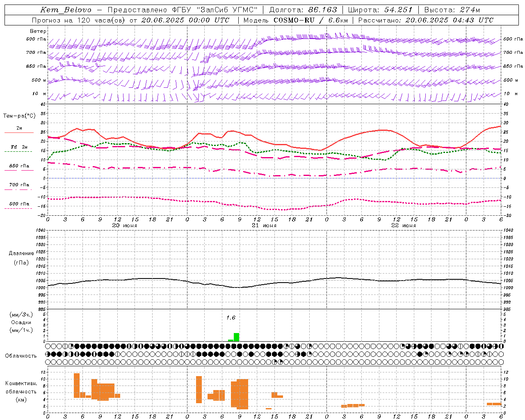
Task: Select the longitude value 86.163
Action: click(323, 10)
